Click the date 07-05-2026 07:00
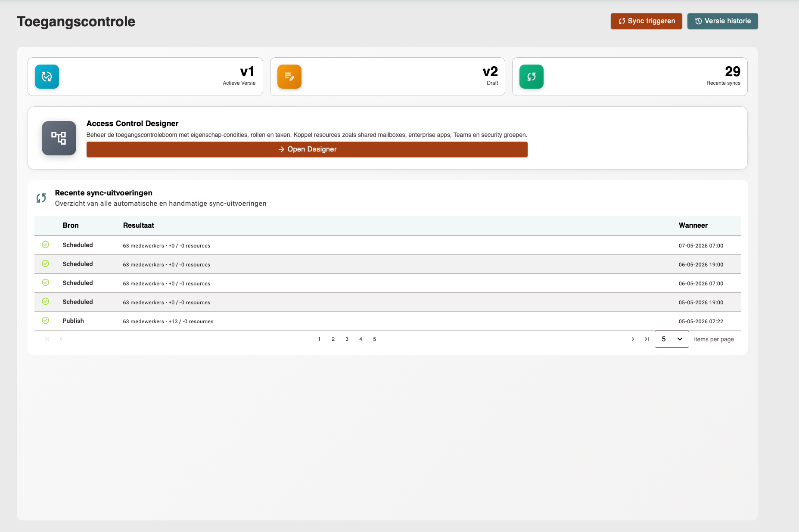Screen dimensions: 799x532 coord(701,246)
